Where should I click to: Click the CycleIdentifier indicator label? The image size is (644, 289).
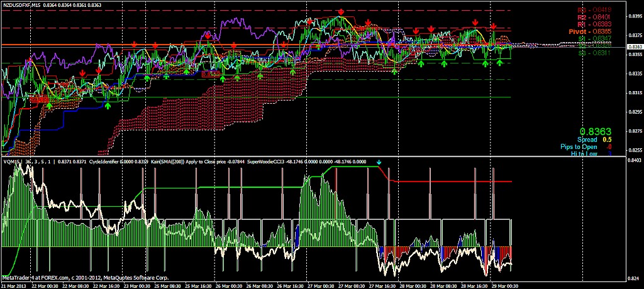coord(111,162)
